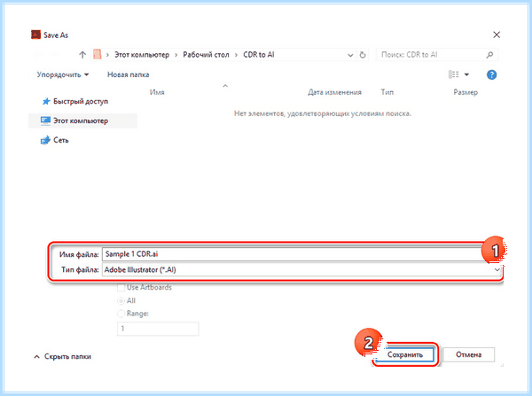Click the Up arrow navigation icon
Screen dimensions: 532x396
(82, 55)
